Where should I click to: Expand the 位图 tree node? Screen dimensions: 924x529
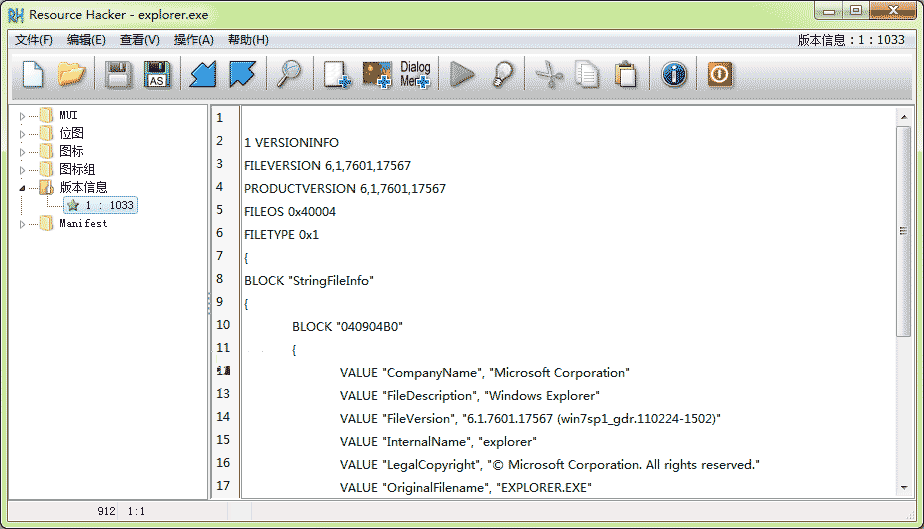point(22,134)
